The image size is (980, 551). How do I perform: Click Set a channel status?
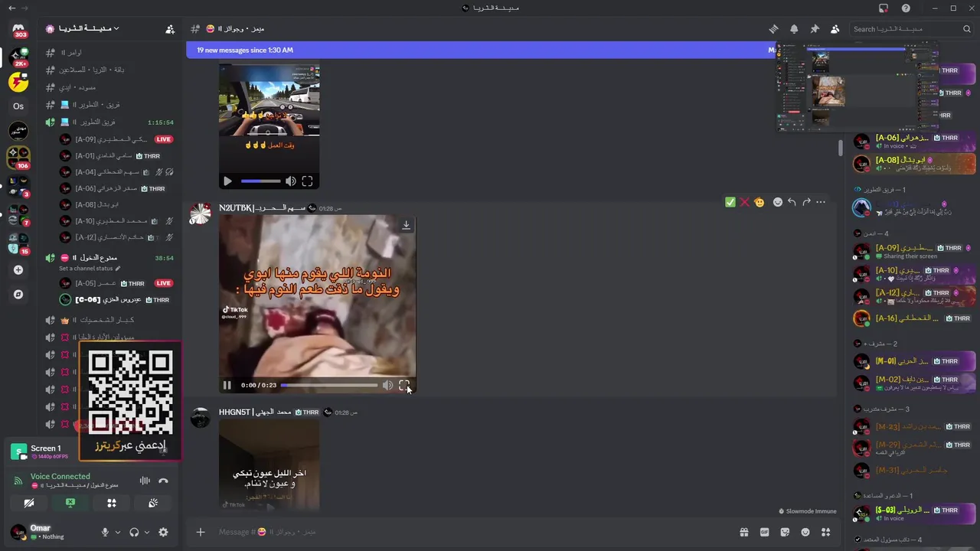(90, 269)
